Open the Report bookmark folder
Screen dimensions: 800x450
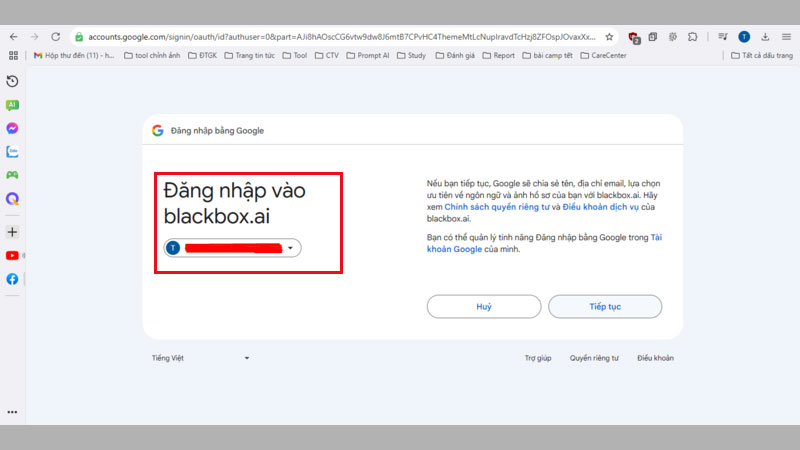498,55
